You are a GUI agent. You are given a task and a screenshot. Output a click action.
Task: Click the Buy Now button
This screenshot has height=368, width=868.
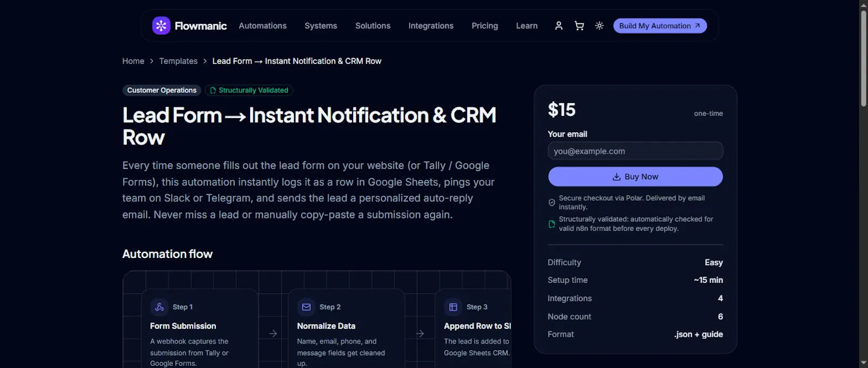point(635,177)
